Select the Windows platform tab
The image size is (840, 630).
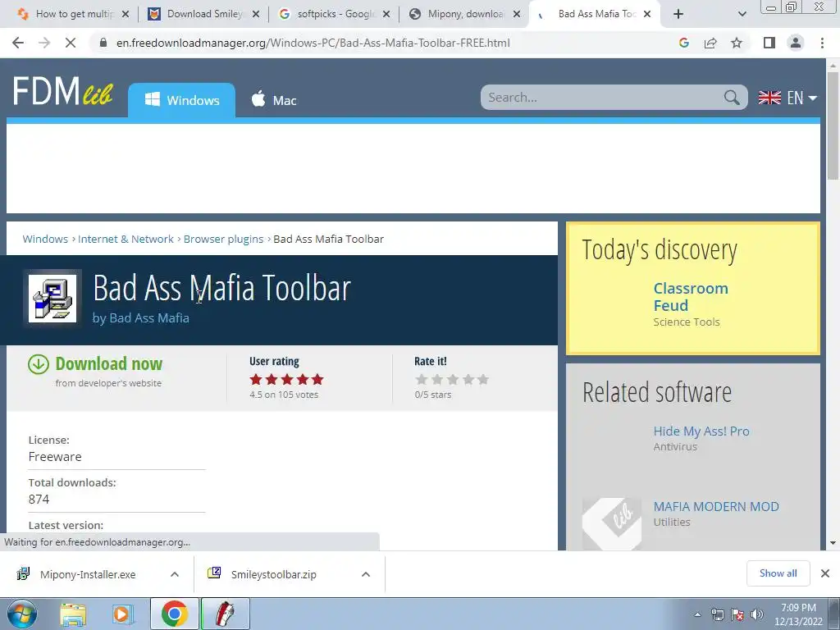(181, 100)
